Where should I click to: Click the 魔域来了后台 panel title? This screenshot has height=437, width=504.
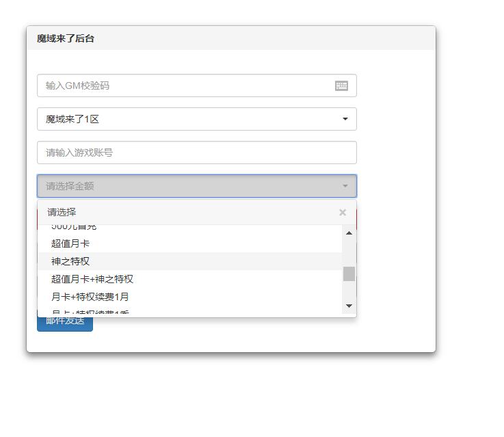tap(66, 39)
